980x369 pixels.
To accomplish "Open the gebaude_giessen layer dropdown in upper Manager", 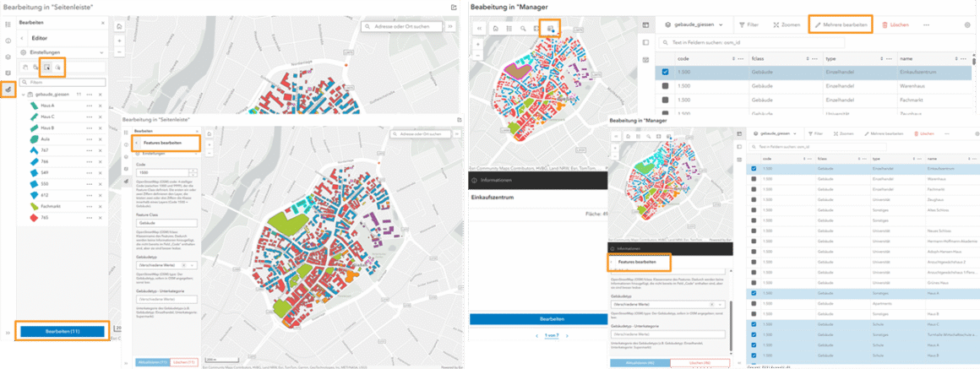I will click(721, 25).
